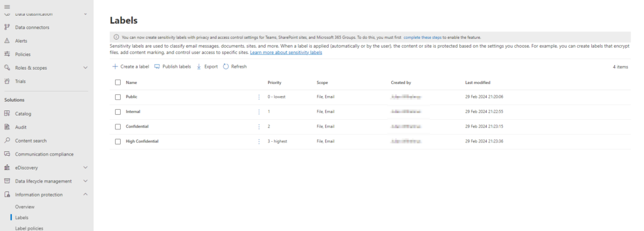
Task: Open the Alerts page
Action: click(21, 41)
